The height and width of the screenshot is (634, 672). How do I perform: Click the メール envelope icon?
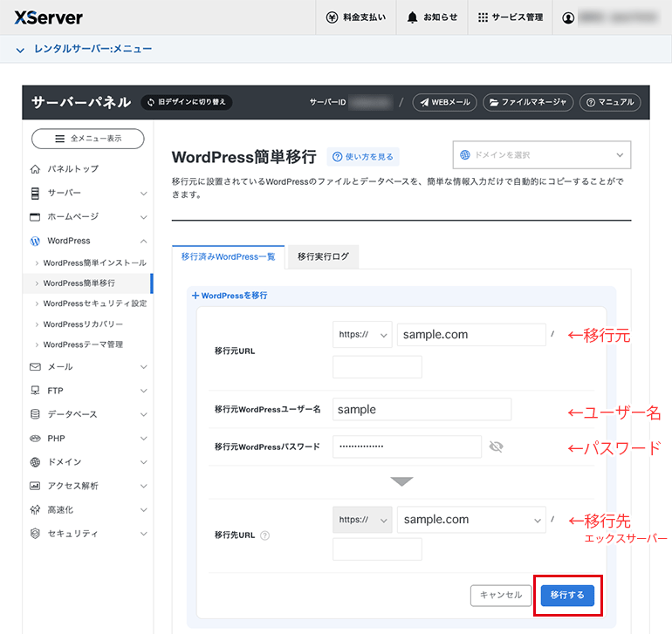coord(35,367)
